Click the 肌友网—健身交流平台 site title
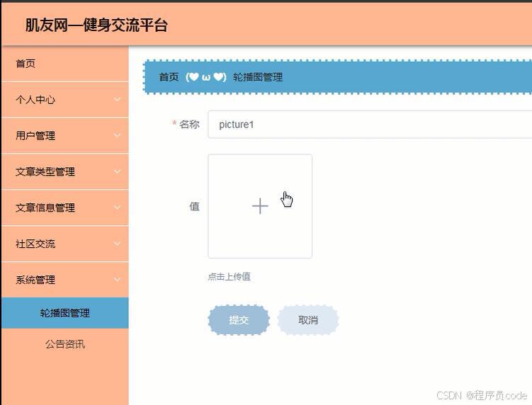This screenshot has height=405, width=532. point(97,25)
